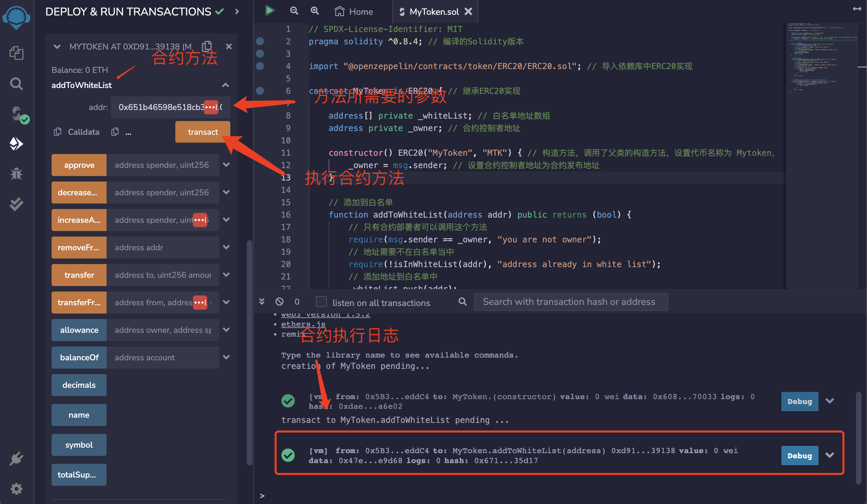Viewport: 867px width, 504px height.
Task: Click the addToWhiteList transaction success check icon
Action: (288, 455)
